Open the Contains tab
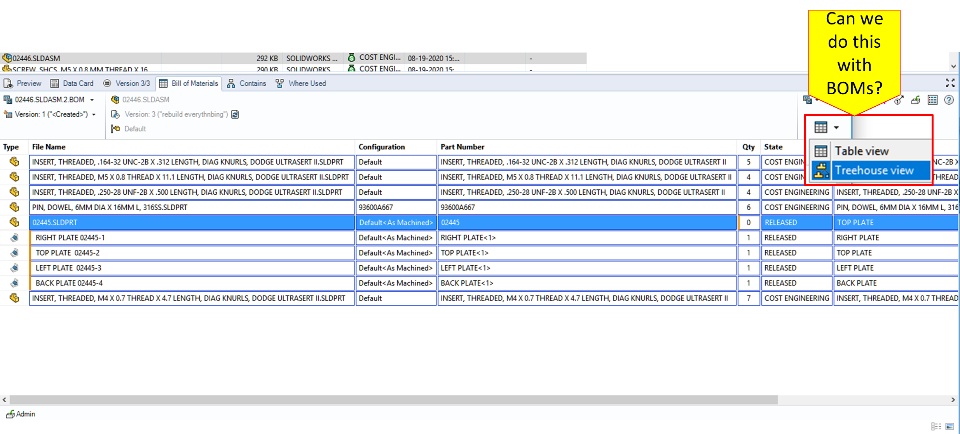The width and height of the screenshot is (960, 434). click(x=246, y=83)
